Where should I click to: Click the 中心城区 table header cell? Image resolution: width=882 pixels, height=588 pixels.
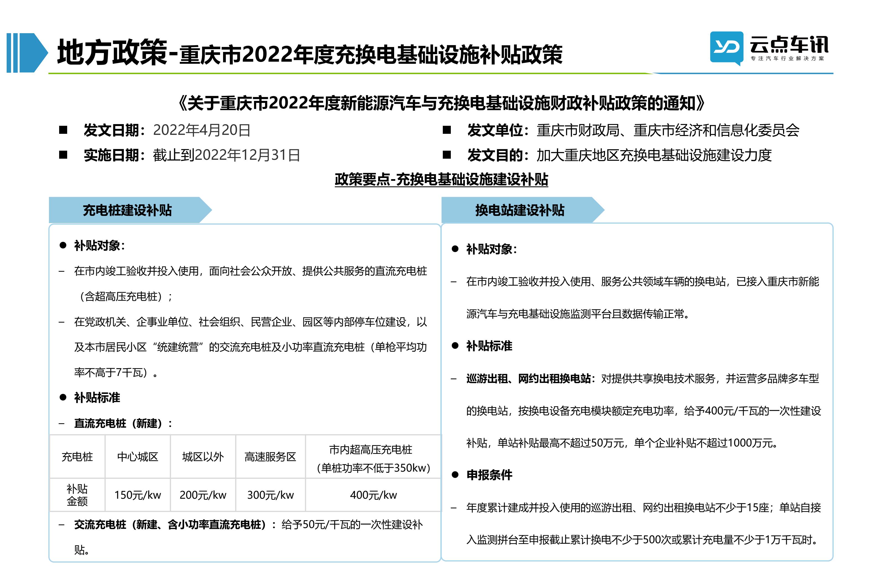[x=138, y=457]
